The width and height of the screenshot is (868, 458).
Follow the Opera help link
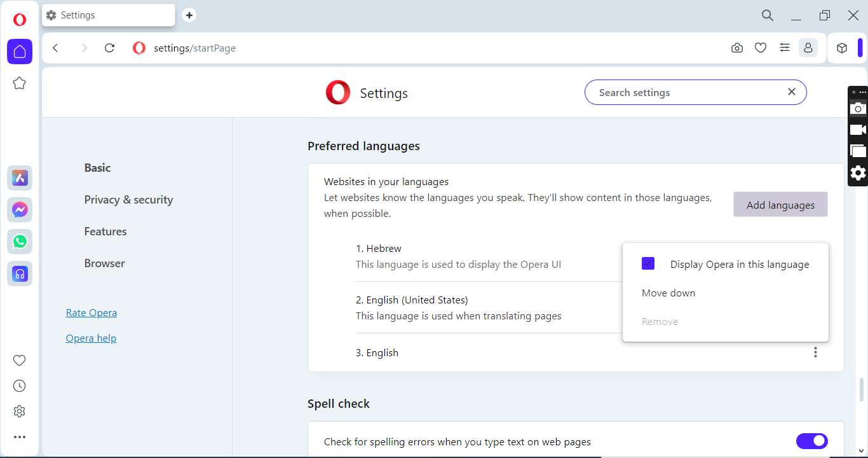point(91,338)
